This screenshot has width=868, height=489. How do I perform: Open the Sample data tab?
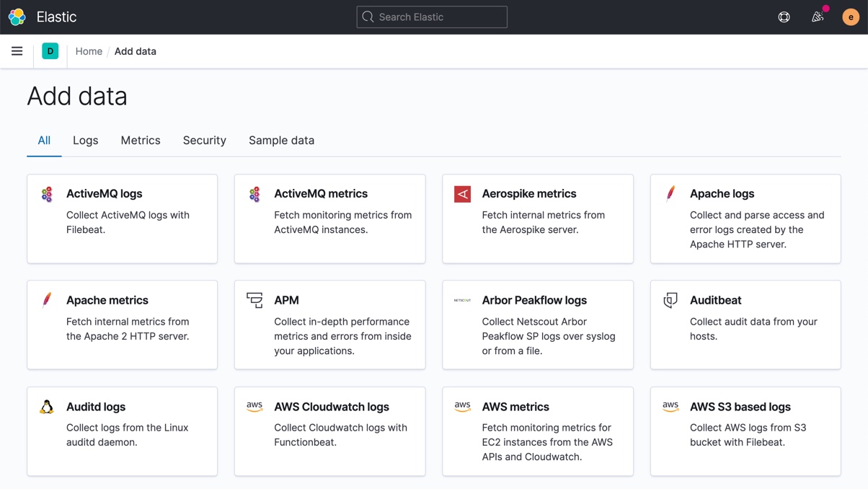click(x=281, y=141)
